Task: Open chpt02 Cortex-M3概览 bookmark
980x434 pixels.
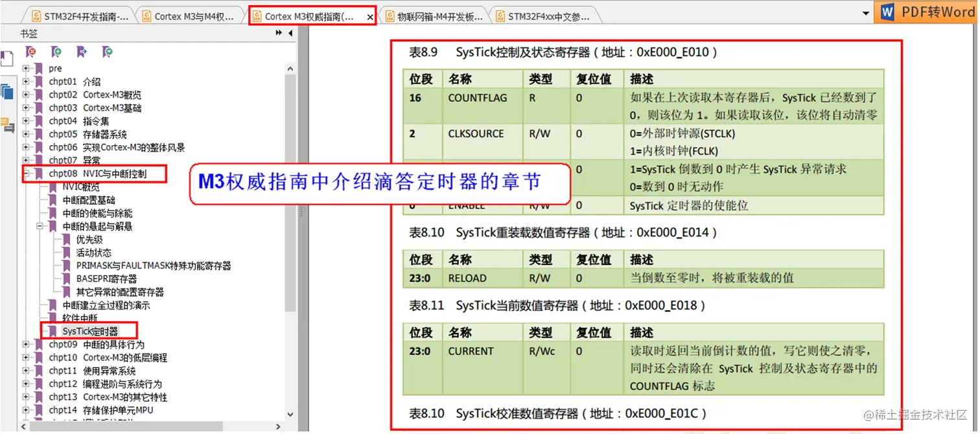Action: tap(95, 95)
